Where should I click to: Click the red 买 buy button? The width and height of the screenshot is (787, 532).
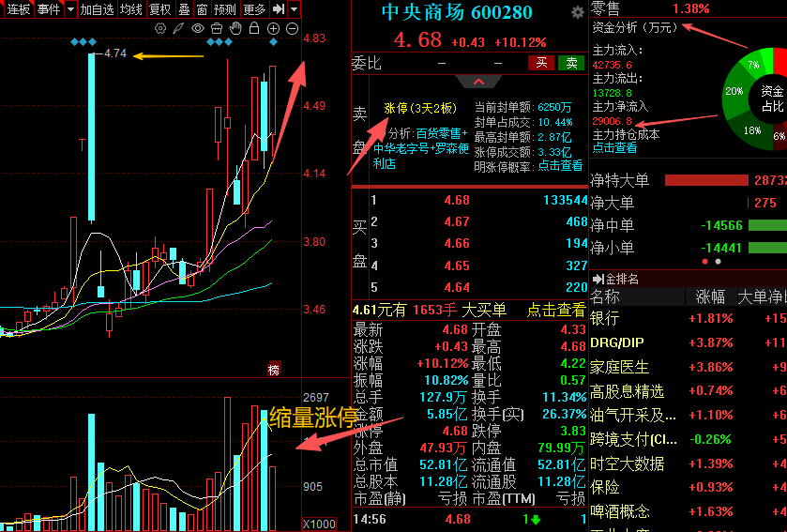(x=541, y=63)
